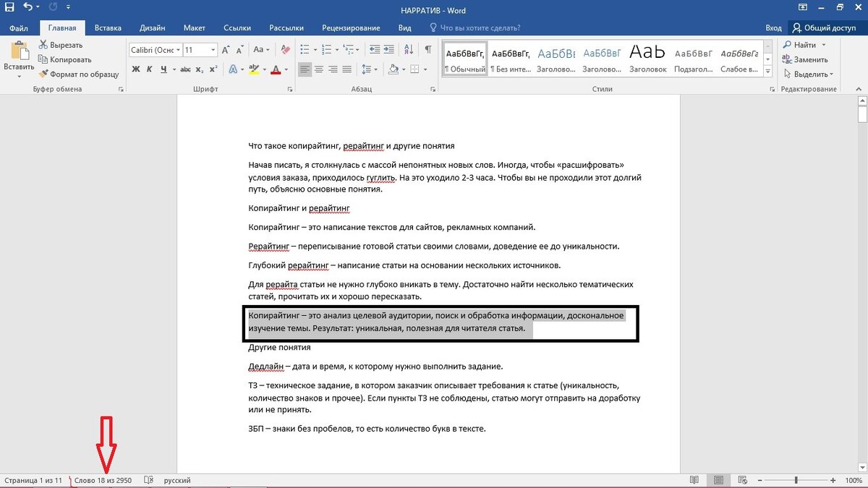
Task: Justify the paragraph text
Action: pyautogui.click(x=346, y=69)
